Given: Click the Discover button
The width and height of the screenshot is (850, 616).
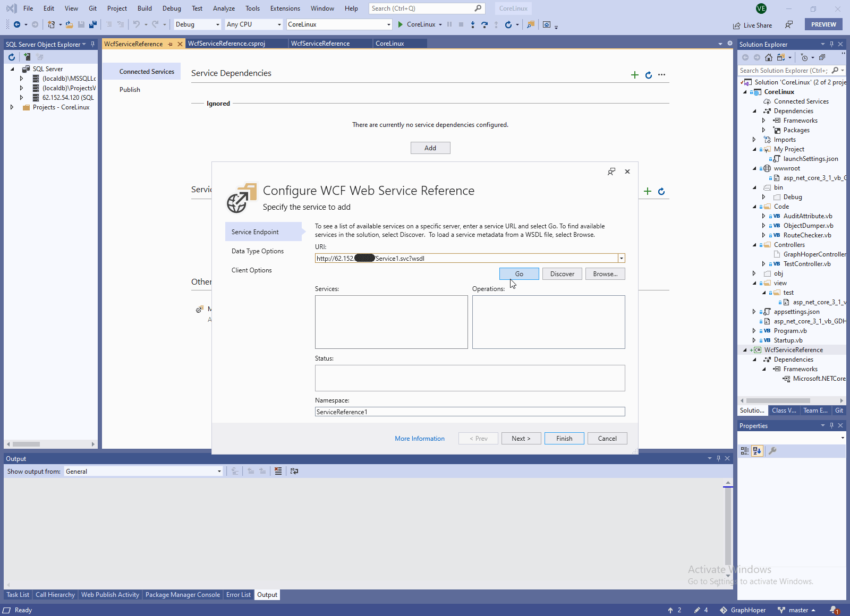Looking at the screenshot, I should click(x=562, y=274).
